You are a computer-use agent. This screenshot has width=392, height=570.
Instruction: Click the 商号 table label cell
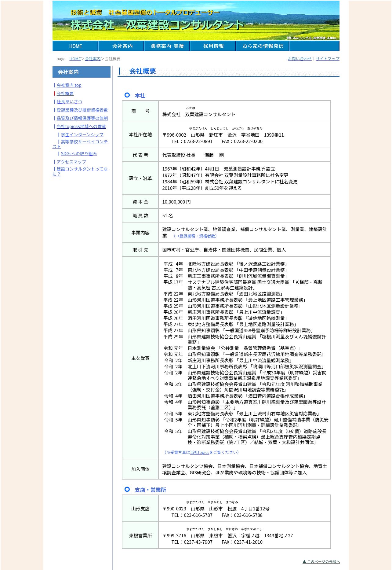(140, 111)
